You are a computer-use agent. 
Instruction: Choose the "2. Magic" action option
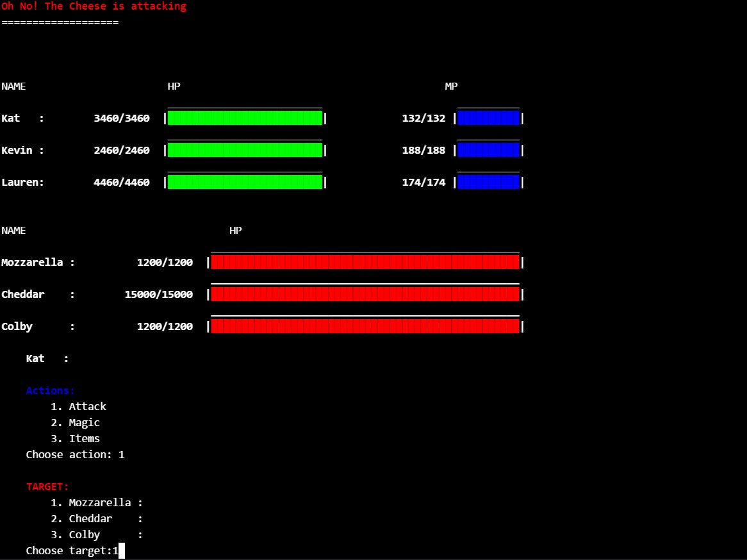coord(75,423)
